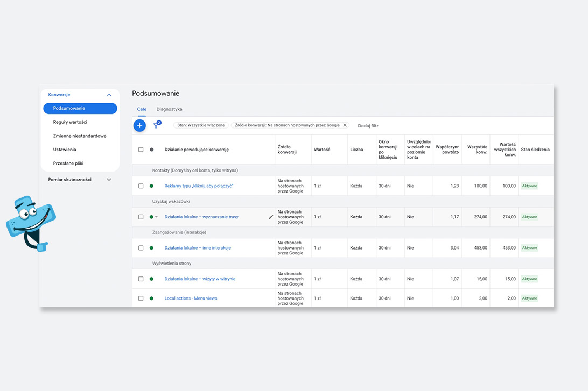Click green status dot for inne interakcje

click(x=151, y=248)
